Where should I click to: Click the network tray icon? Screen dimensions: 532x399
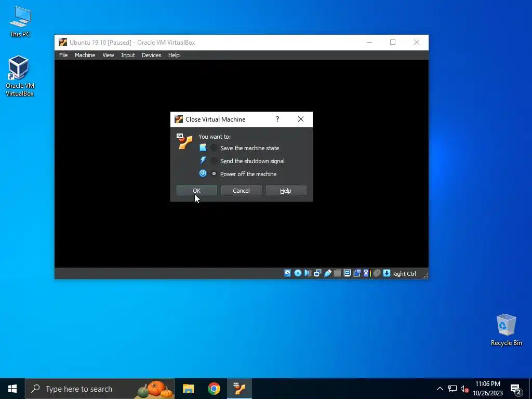(x=453, y=389)
